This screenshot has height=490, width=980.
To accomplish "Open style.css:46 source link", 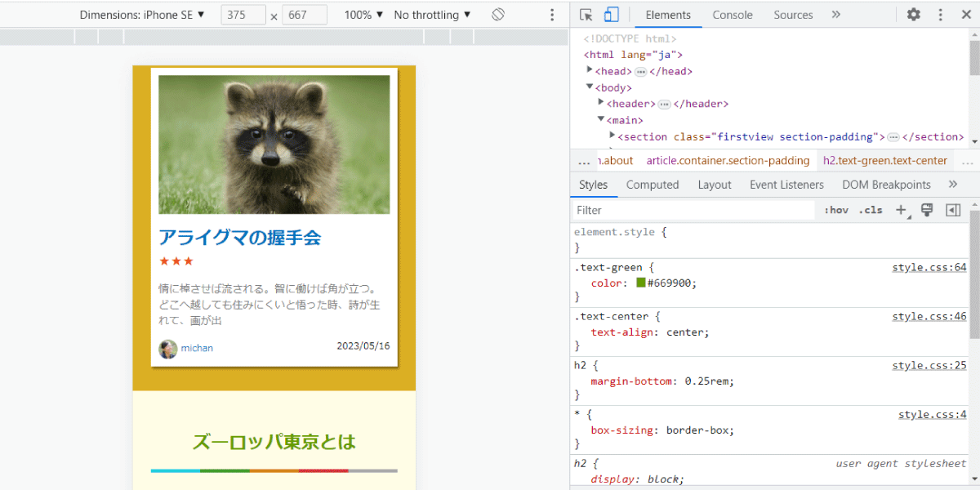I will coord(929,316).
